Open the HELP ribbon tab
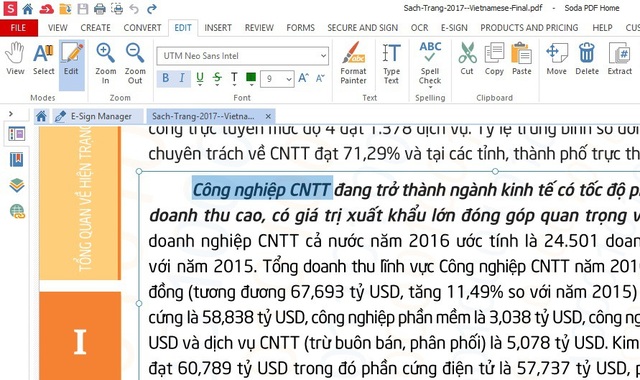 pyautogui.click(x=602, y=28)
